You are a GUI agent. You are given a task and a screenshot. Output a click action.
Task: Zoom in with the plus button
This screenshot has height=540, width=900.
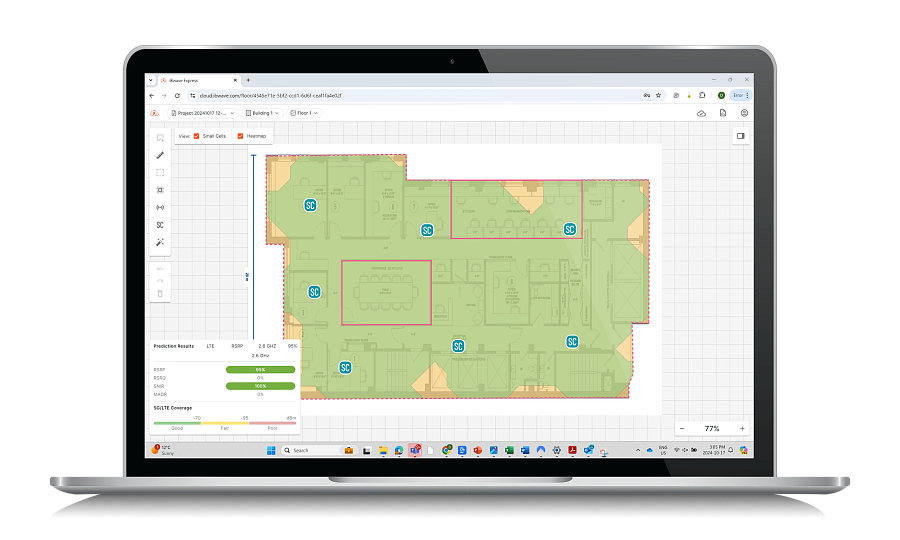(x=742, y=429)
